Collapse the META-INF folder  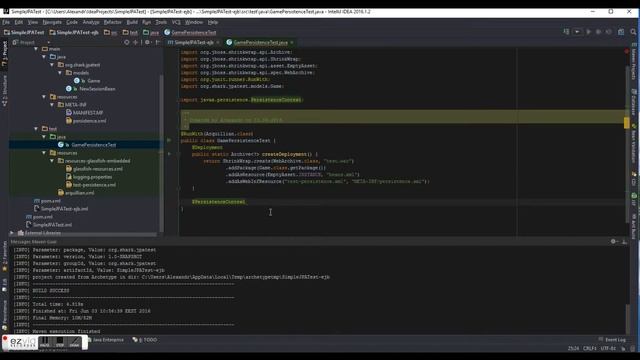52,105
